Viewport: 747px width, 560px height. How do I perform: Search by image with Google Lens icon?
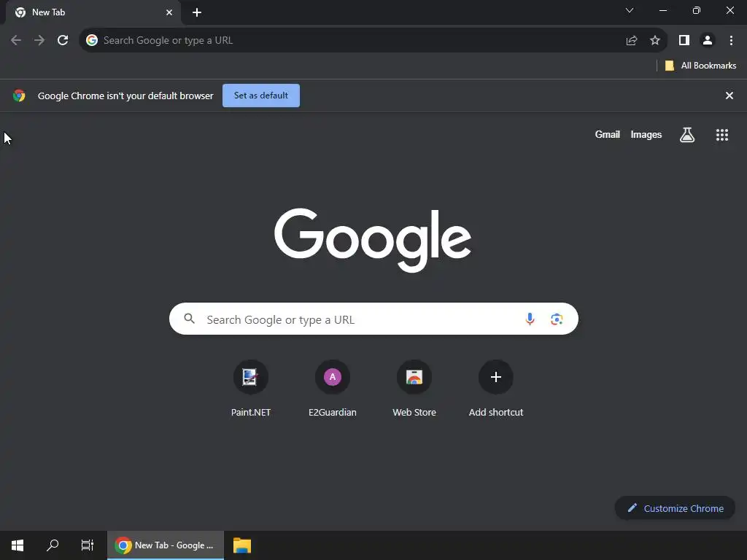[x=557, y=319]
